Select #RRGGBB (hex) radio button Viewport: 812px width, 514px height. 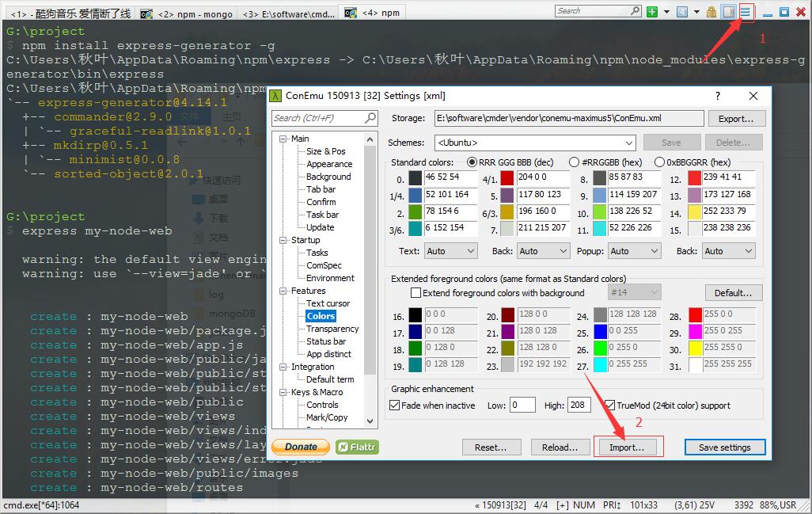point(574,162)
